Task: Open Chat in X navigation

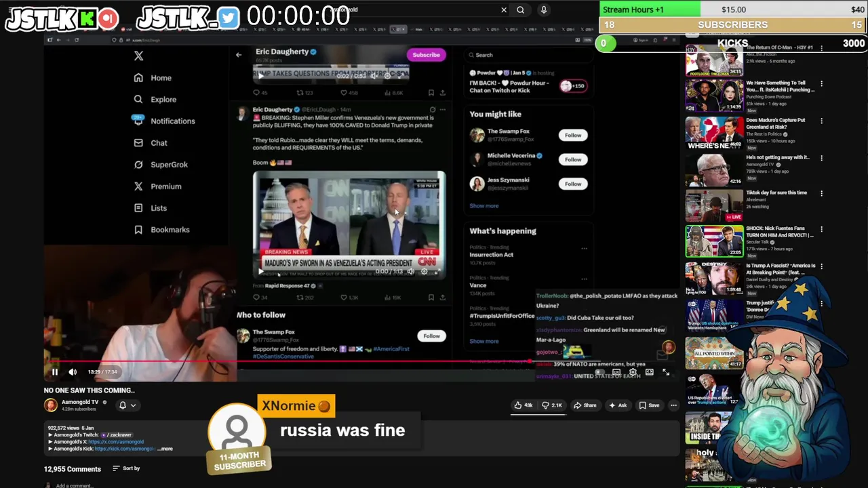Action: [x=151, y=143]
